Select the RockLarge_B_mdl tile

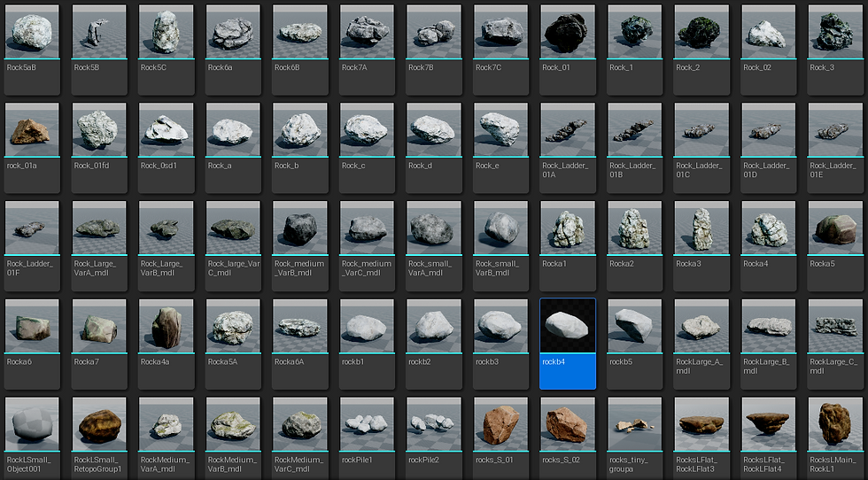pyautogui.click(x=769, y=344)
